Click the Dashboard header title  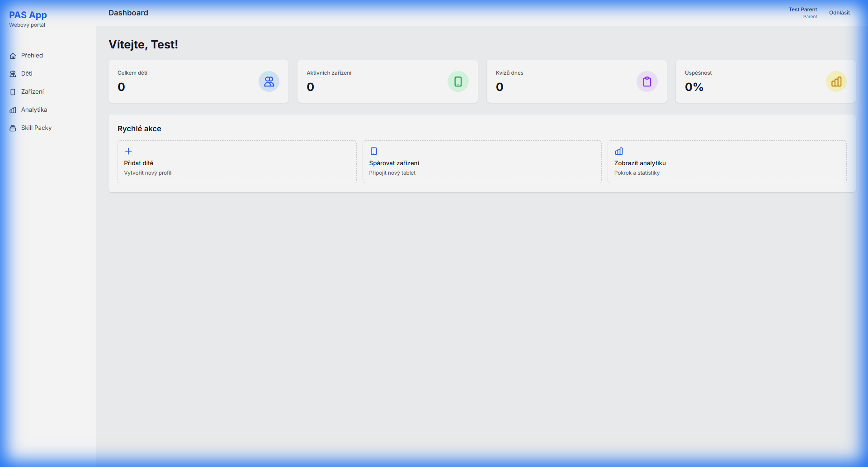128,13
